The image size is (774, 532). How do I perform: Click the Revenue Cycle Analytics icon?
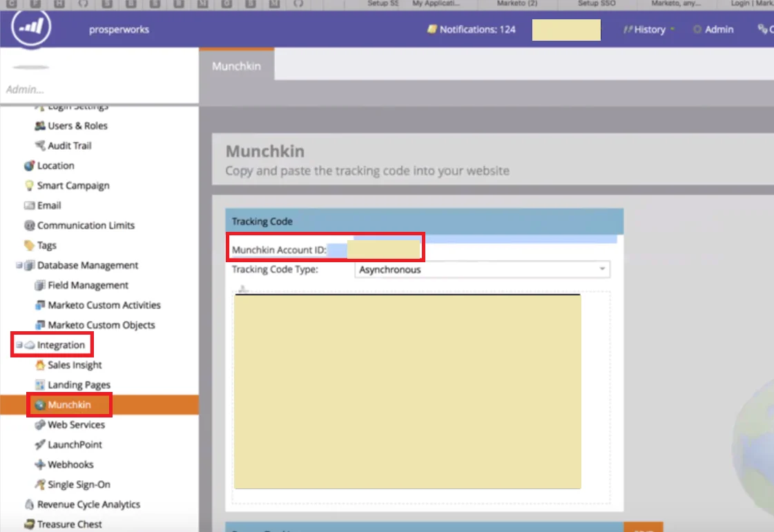[30, 504]
